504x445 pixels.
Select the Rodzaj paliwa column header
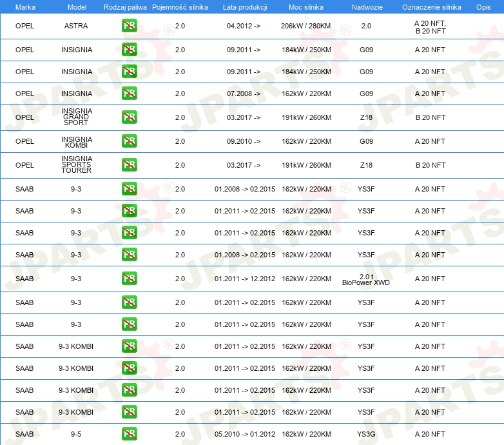click(125, 7)
